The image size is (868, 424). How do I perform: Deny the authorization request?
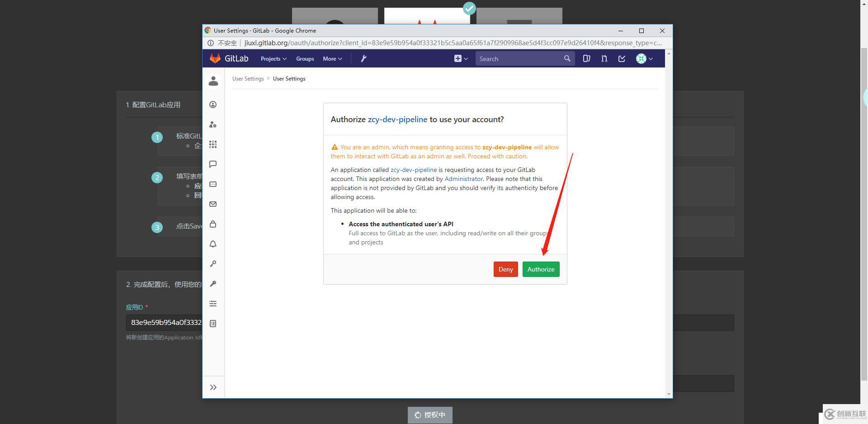point(505,269)
